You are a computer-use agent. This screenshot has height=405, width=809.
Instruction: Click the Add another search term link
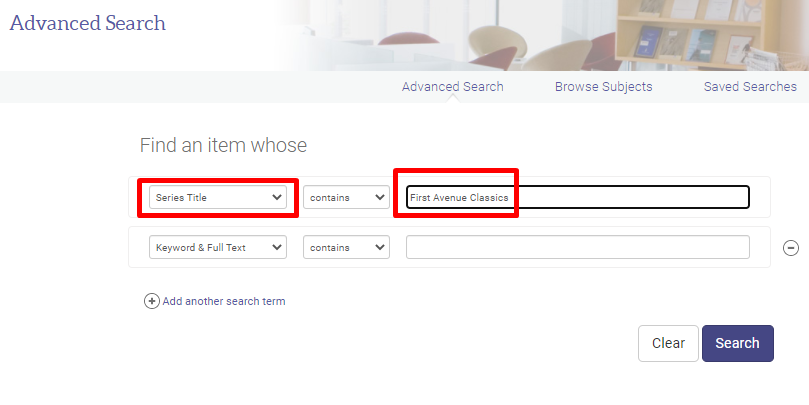(x=224, y=301)
